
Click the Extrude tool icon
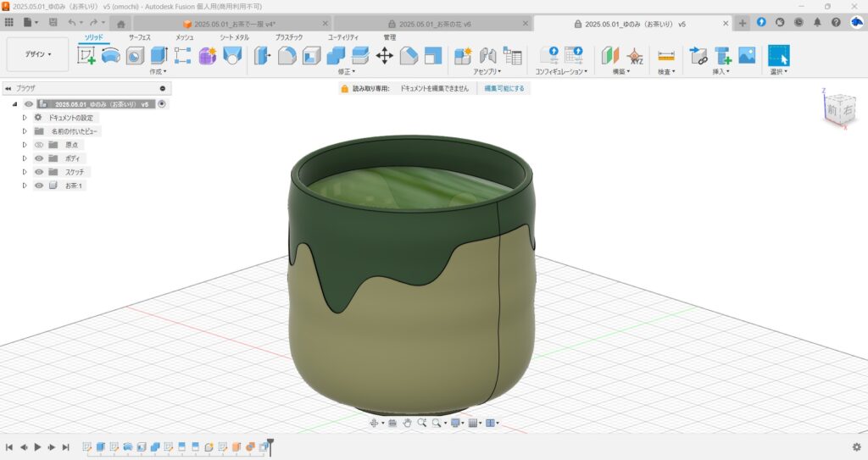click(159, 56)
